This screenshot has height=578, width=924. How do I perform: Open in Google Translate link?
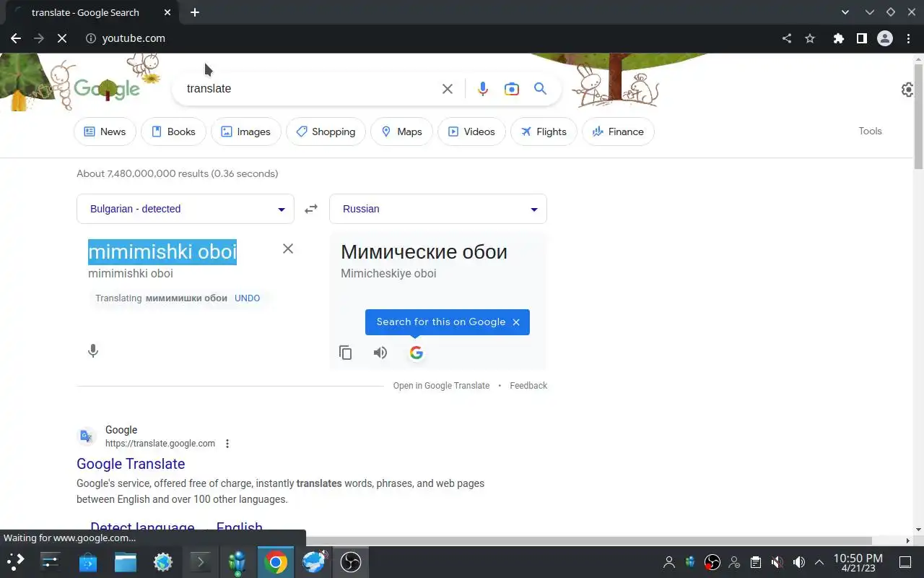click(441, 386)
